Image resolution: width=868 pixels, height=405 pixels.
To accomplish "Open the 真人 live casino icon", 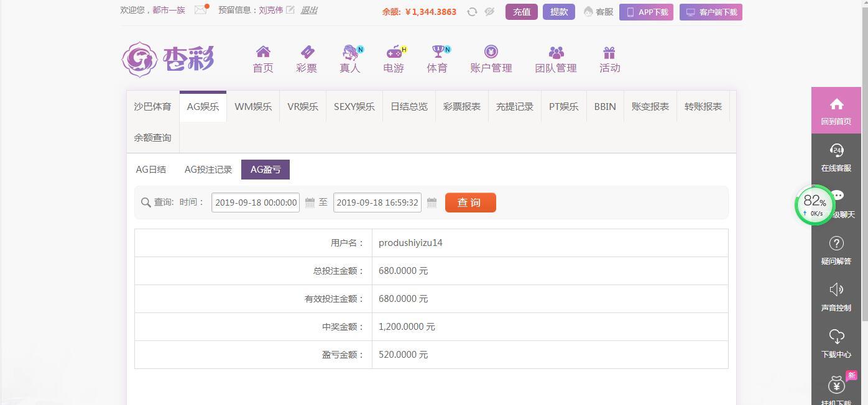I will [349, 59].
